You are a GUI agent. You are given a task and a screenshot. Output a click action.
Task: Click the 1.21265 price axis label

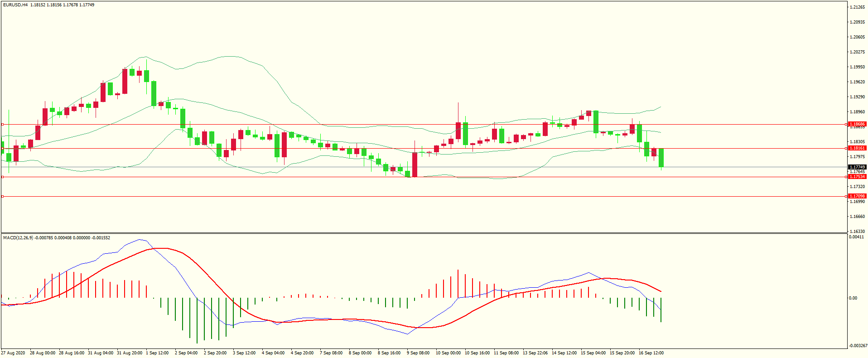pyautogui.click(x=857, y=7)
